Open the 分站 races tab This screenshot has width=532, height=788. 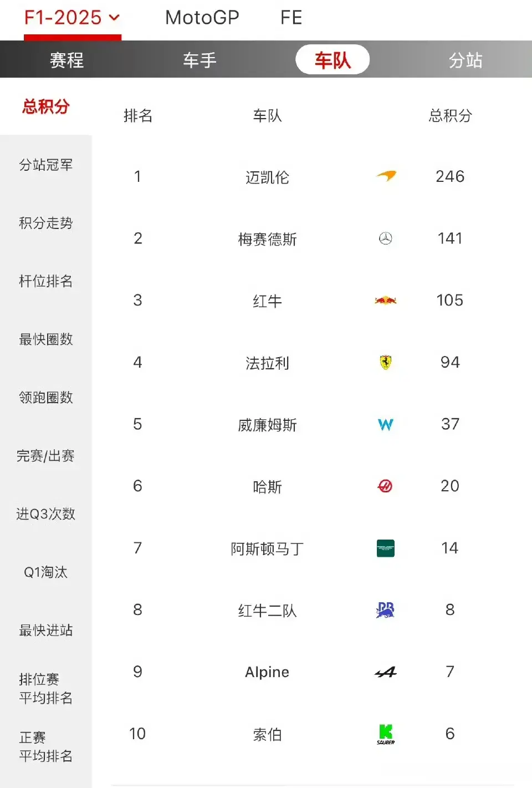(465, 59)
